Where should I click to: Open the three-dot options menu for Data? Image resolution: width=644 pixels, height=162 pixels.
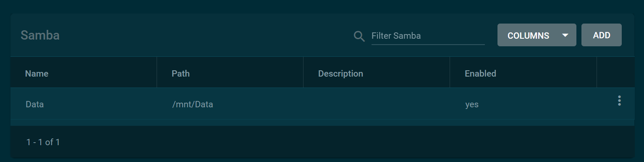[619, 101]
